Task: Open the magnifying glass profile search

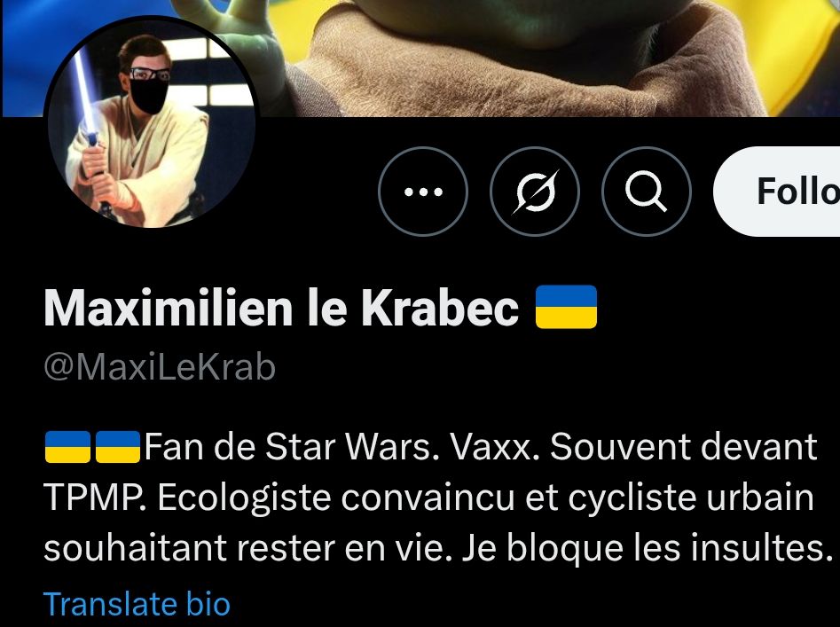Action: pos(647,192)
